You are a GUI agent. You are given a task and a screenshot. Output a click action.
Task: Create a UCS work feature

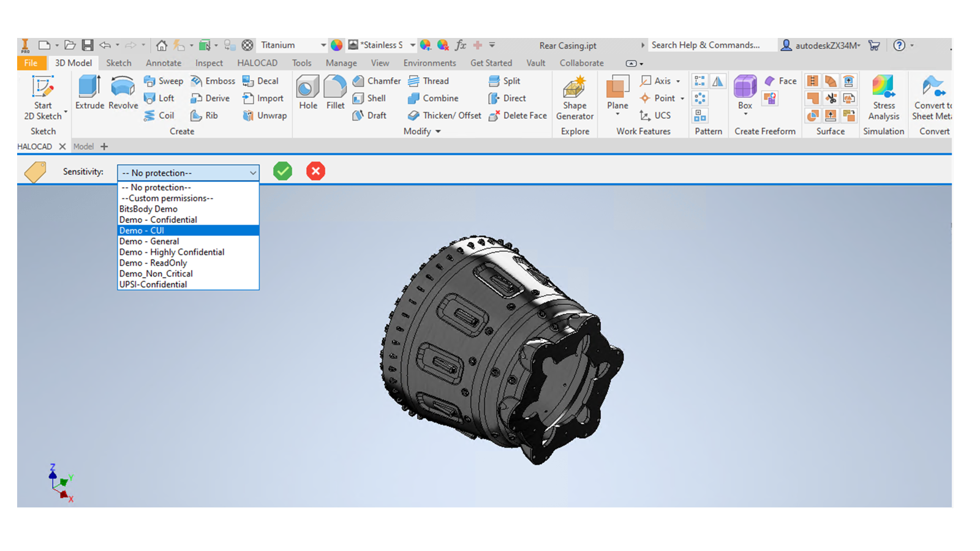pos(655,115)
